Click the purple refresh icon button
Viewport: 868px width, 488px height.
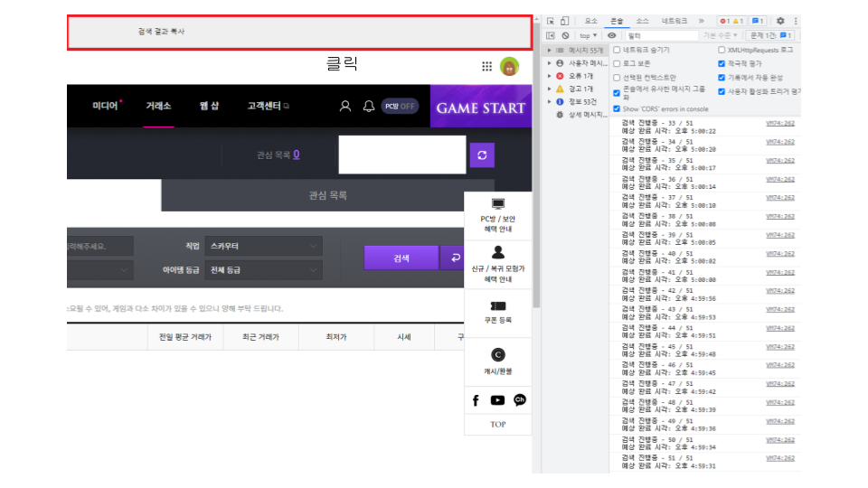click(x=482, y=155)
